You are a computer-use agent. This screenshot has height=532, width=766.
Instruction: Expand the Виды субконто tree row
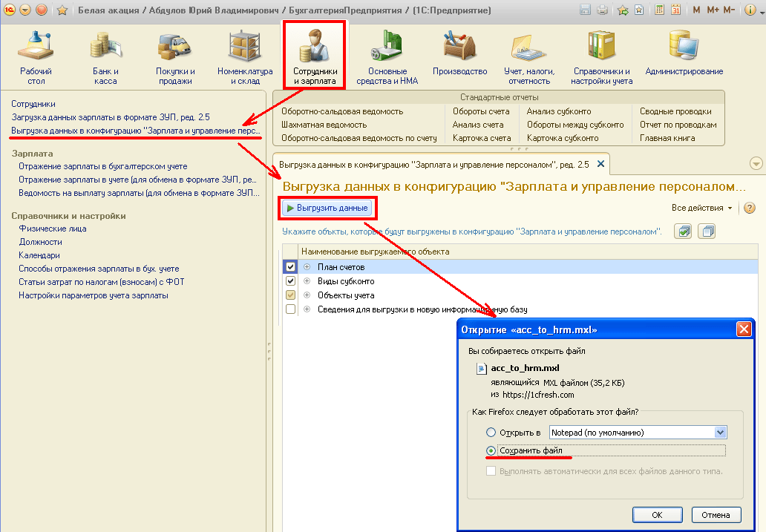coord(307,281)
